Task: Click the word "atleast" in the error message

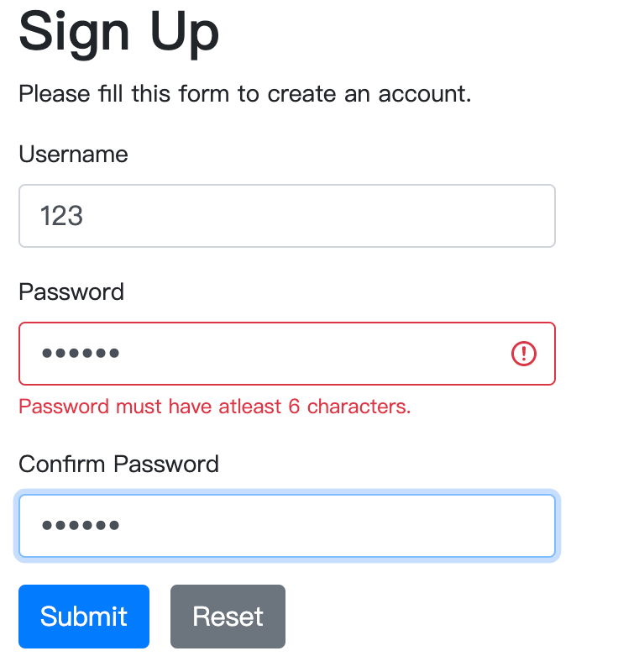Action: point(249,407)
